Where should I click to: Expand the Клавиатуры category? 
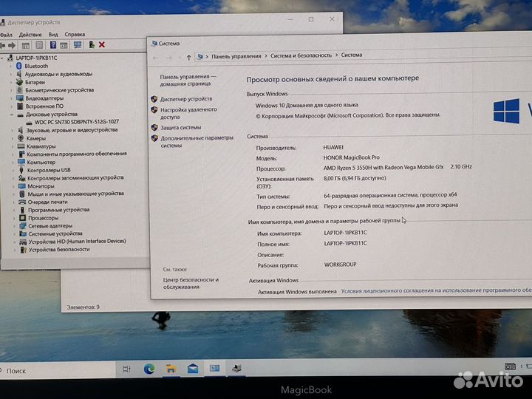[x=13, y=146]
